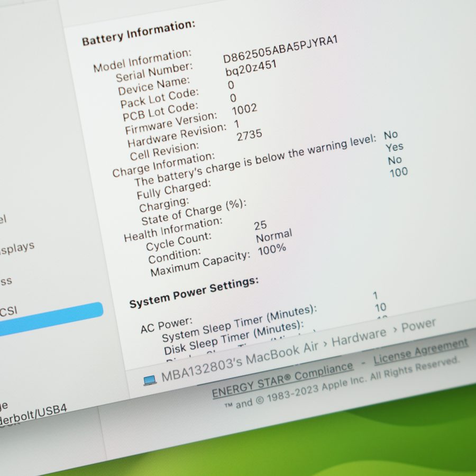The width and height of the screenshot is (476, 476).
Task: Click the Pack Lot Code value 0
Action: [231, 85]
